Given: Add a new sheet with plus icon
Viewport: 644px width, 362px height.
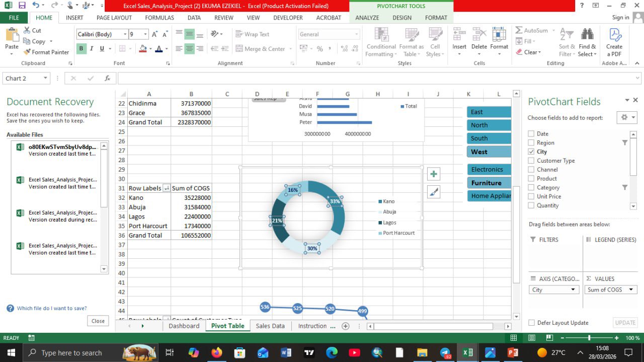Looking at the screenshot, I should [x=346, y=326].
